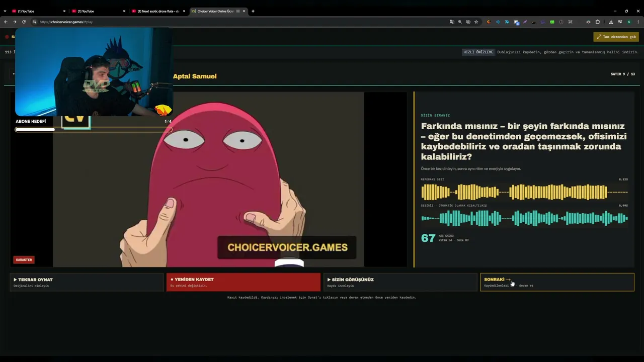Close the exotic drone flute tab
Image resolution: width=644 pixels, height=362 pixels.
pyautogui.click(x=184, y=11)
